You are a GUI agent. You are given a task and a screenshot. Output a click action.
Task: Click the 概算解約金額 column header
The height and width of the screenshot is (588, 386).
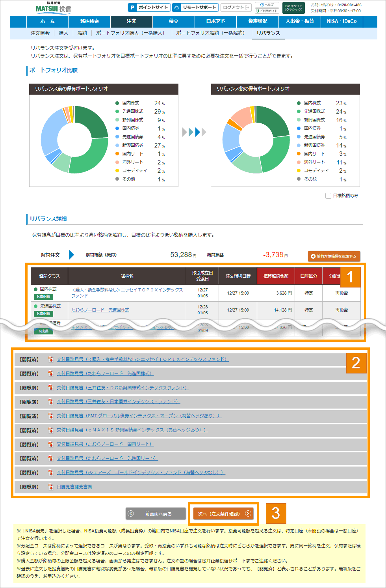pyautogui.click(x=276, y=276)
